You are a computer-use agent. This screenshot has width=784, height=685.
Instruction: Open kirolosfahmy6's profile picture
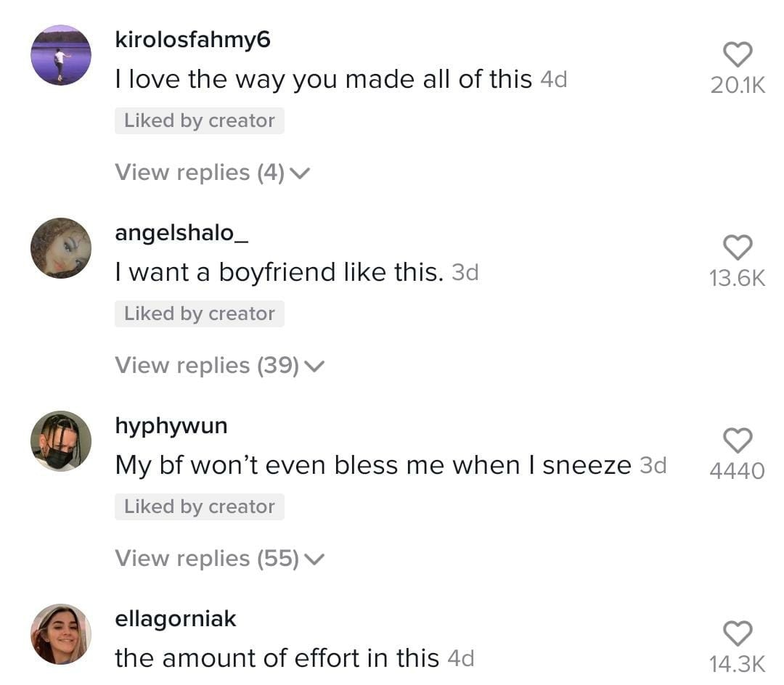[x=61, y=55]
